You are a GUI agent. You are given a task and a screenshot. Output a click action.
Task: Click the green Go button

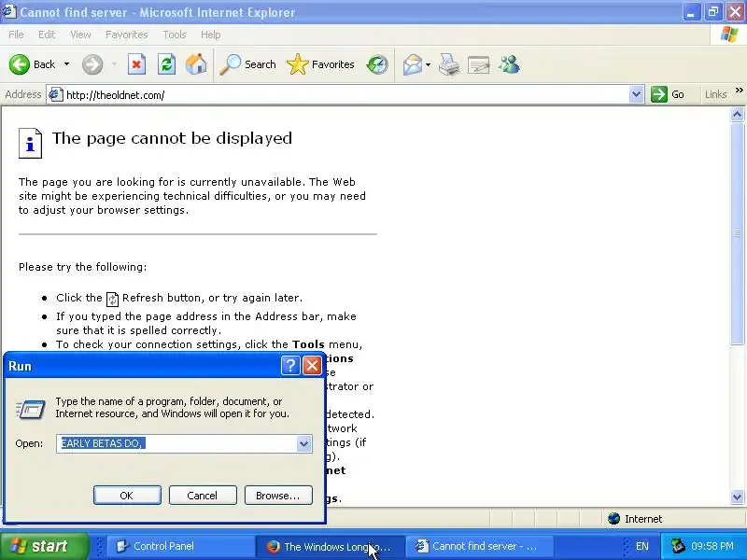tap(668, 94)
